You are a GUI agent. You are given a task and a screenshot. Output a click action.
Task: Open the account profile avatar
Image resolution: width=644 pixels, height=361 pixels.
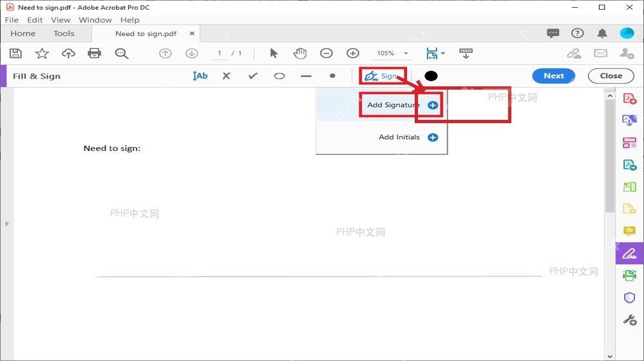pyautogui.click(x=627, y=34)
